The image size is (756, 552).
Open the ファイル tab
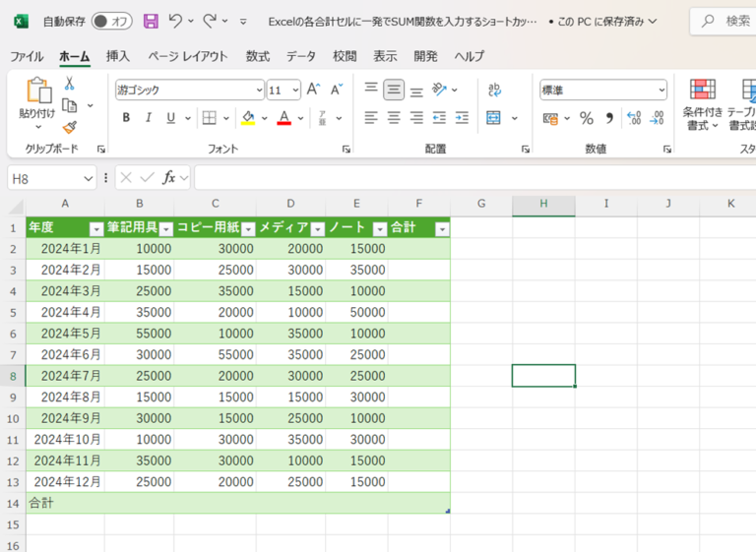pyautogui.click(x=27, y=56)
